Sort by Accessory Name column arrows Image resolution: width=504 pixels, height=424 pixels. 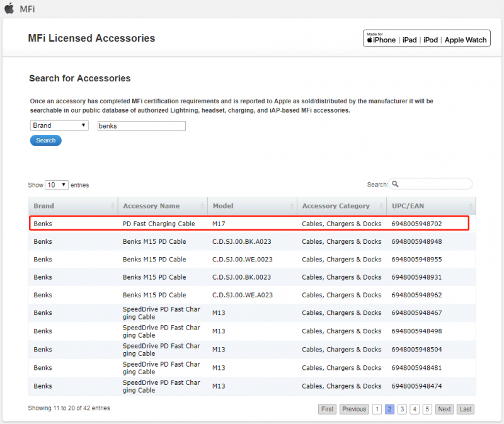click(x=202, y=206)
